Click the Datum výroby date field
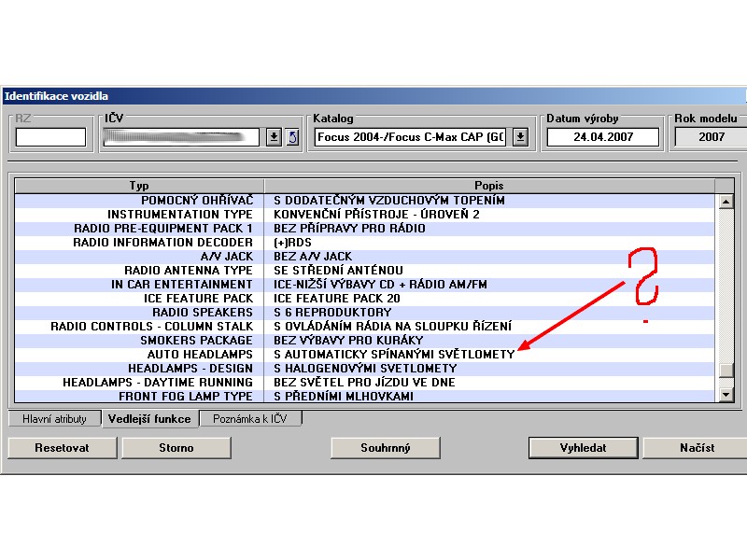This screenshot has height=560, width=747. tap(602, 137)
